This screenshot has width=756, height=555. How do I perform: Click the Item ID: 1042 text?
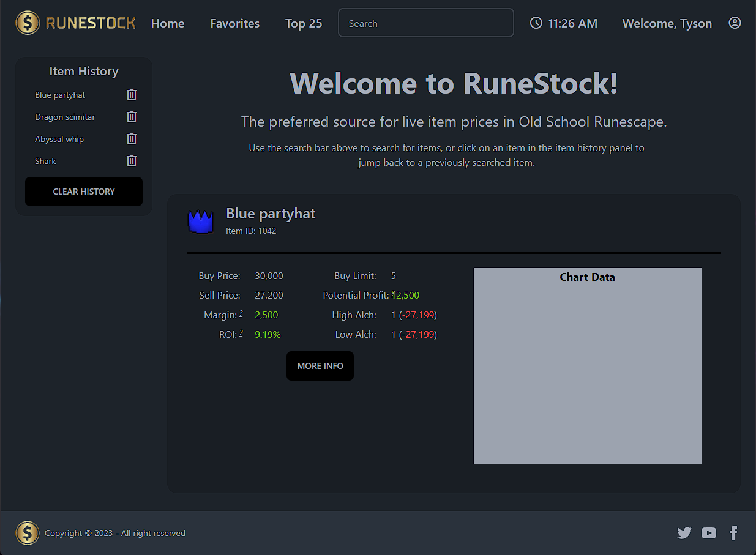(x=251, y=231)
